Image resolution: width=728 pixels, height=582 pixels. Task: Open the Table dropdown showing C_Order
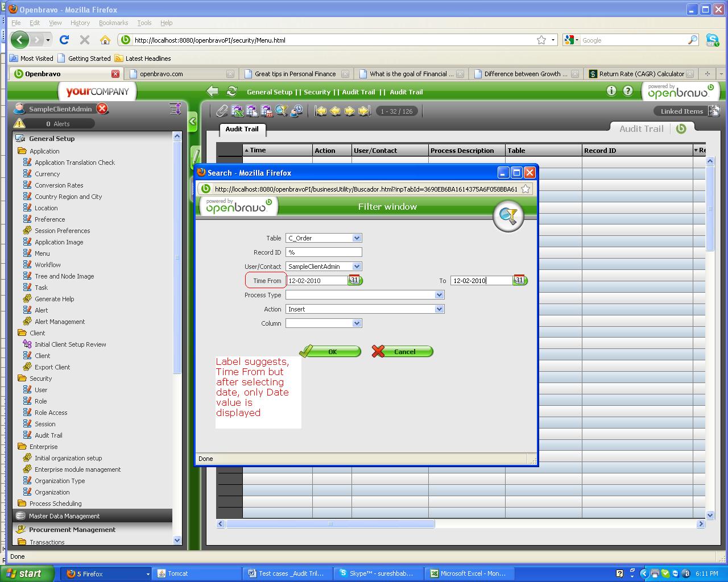pos(357,238)
